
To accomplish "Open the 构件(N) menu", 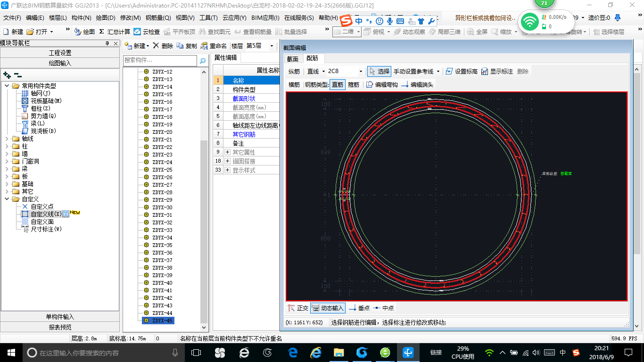I will click(x=81, y=18).
